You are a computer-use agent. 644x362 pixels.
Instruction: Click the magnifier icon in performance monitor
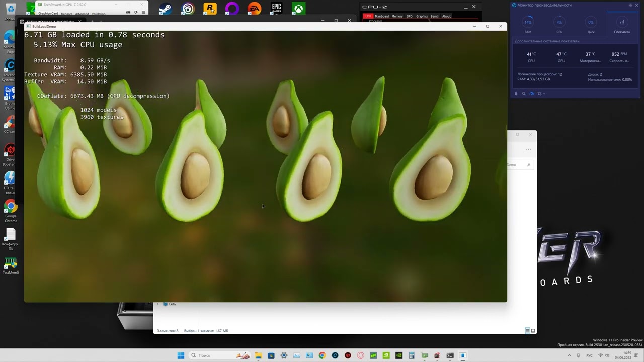click(x=524, y=94)
